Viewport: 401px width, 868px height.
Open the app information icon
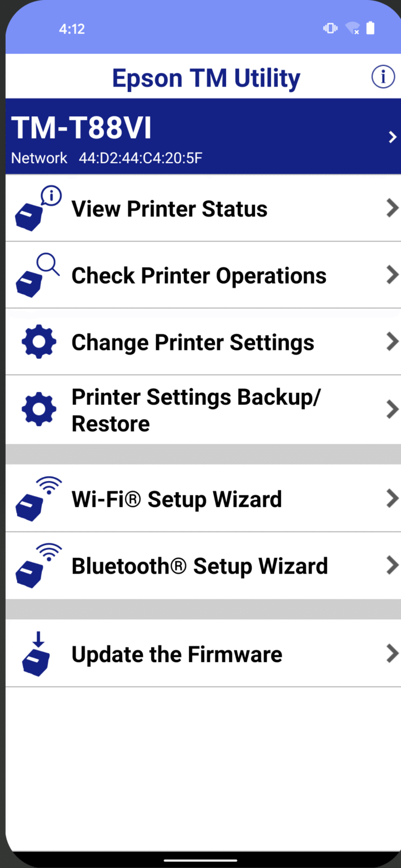coord(383,77)
